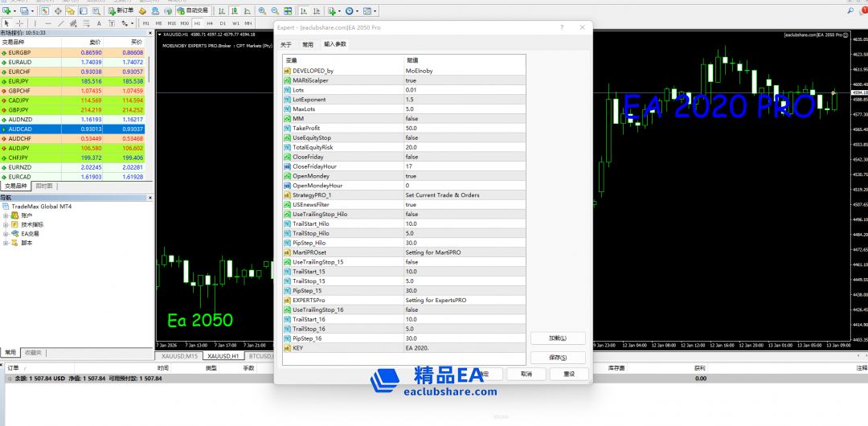Click the zoom out magnifier icon
This screenshot has width=868, height=426.
pos(275,11)
